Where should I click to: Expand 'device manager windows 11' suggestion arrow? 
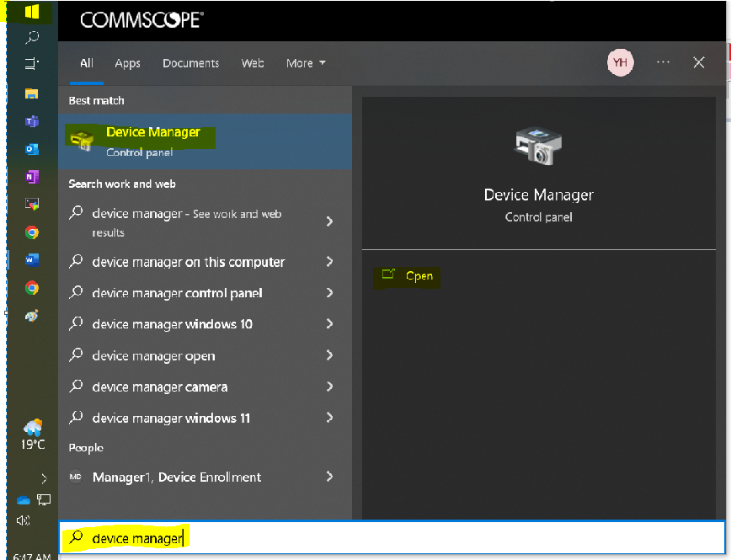click(329, 418)
